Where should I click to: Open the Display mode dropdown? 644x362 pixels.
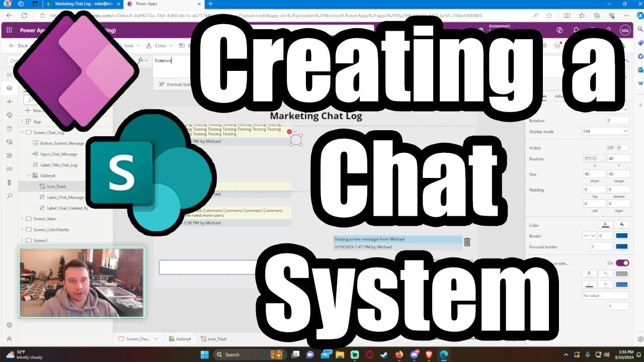605,131
